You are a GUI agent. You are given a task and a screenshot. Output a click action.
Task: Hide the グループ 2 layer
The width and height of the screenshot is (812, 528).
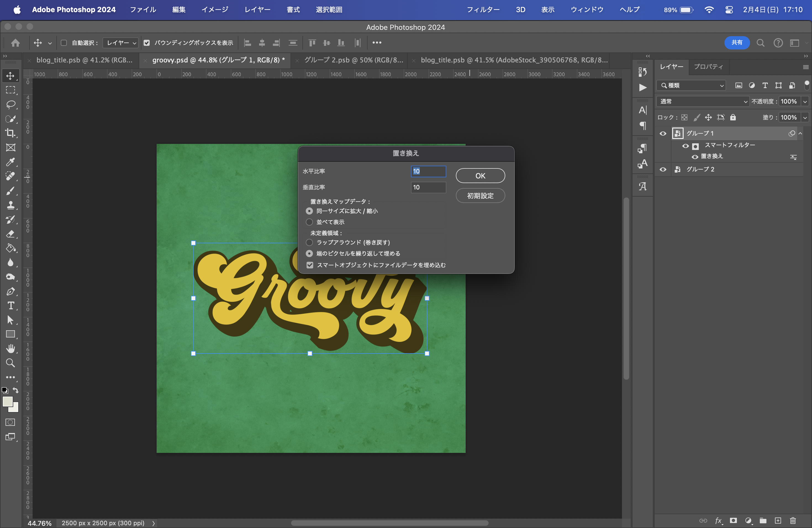663,170
